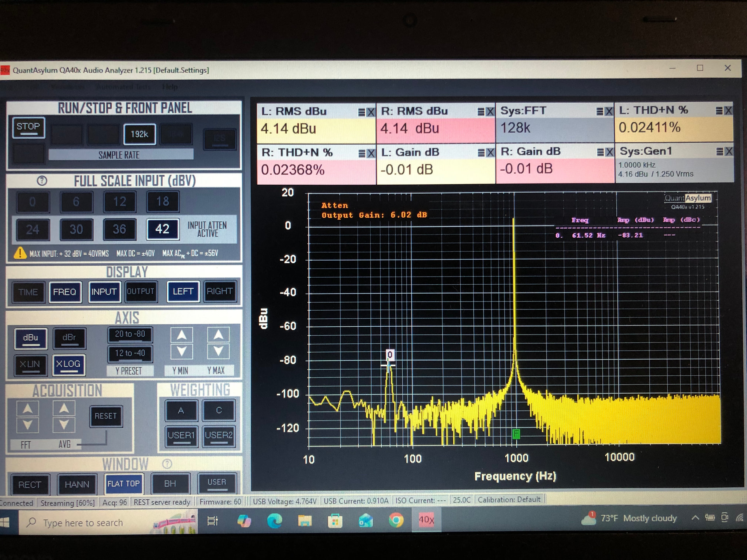Open Sys:Gen1 tile settings menu icon
747x560 pixels.
(719, 151)
